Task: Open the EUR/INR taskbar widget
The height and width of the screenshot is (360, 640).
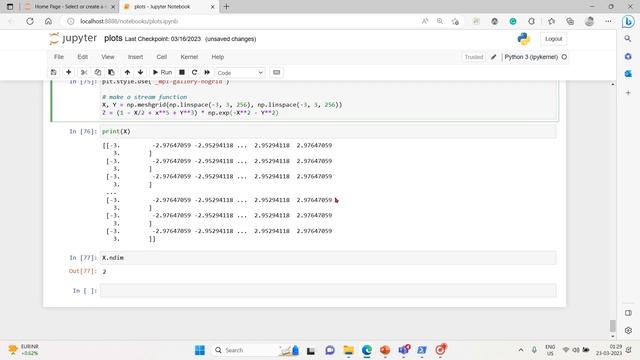Action: [x=24, y=350]
